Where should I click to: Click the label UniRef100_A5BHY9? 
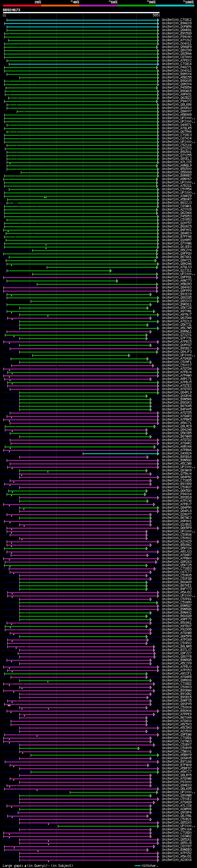tap(177, 755)
